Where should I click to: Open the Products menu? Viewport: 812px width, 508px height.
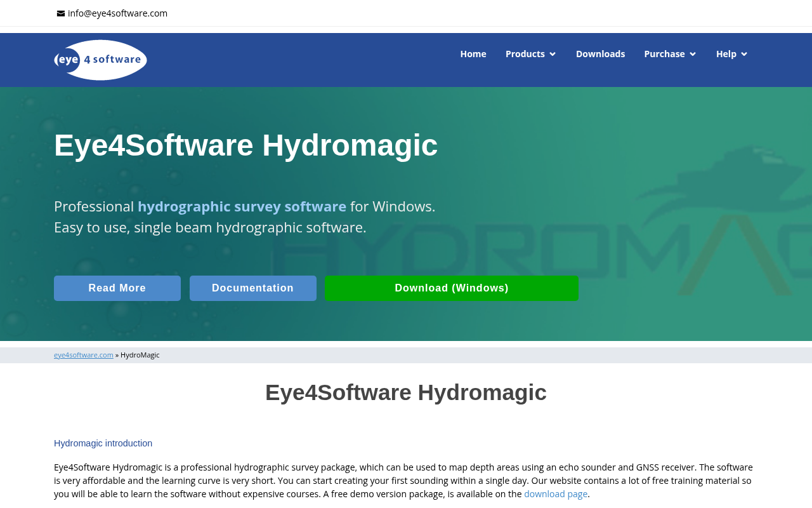525,54
